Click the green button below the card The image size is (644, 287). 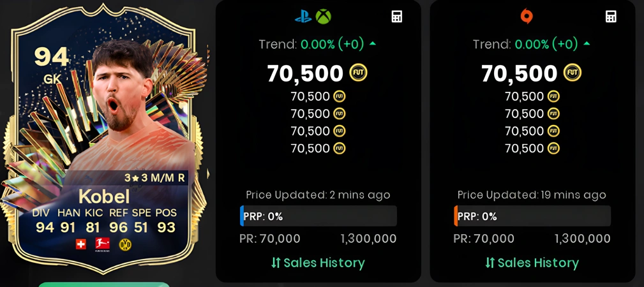coord(104,284)
